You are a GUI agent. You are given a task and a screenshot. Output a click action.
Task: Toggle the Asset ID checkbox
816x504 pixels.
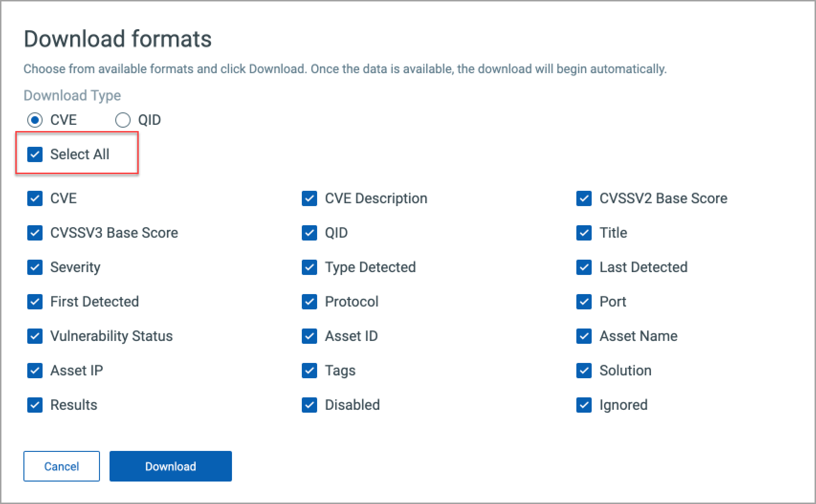309,336
